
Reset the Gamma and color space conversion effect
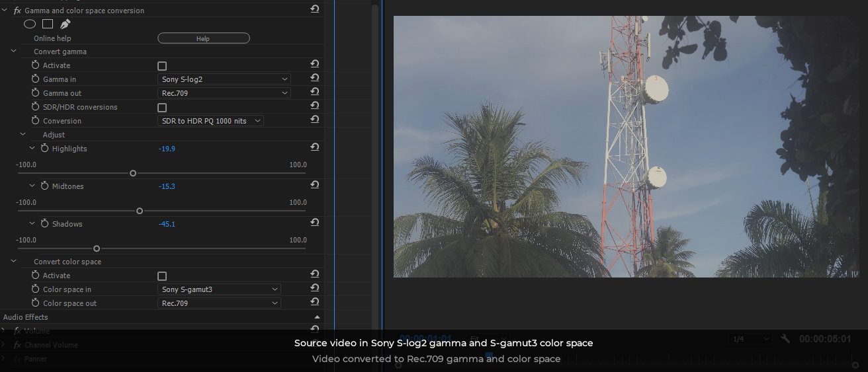[315, 9]
